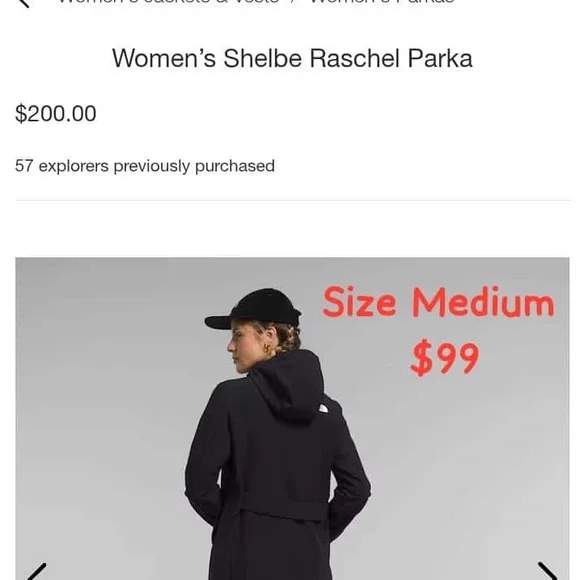Screen dimensions: 580x580
Task: Click the red Size Medium label
Action: 438,302
